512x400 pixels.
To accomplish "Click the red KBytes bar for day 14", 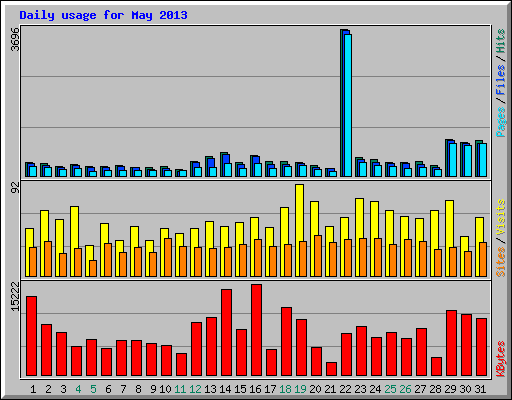I will coord(226,333).
